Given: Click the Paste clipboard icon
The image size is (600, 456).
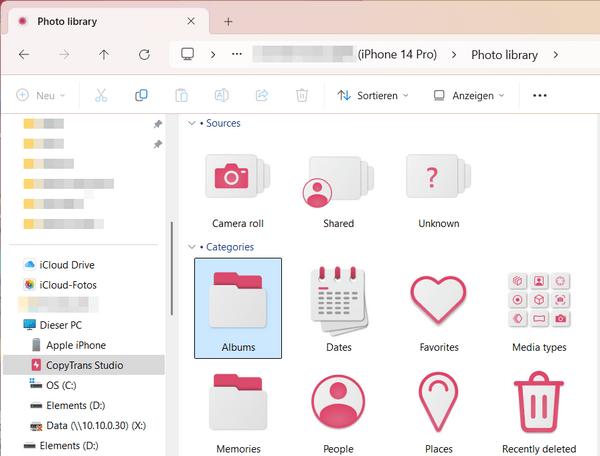Looking at the screenshot, I should [x=181, y=95].
